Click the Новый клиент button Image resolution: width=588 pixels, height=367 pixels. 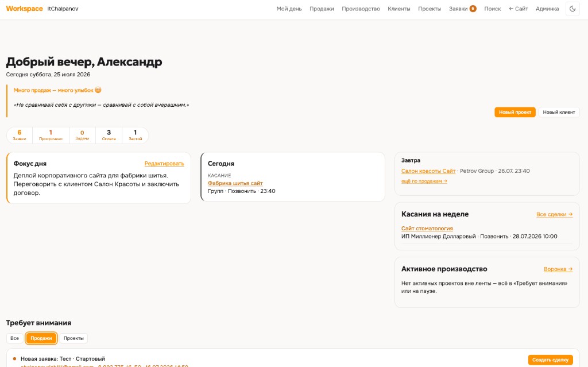(559, 112)
